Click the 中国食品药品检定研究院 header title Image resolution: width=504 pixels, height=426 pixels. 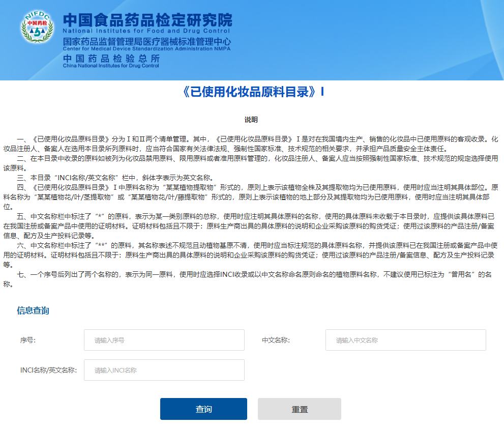(x=147, y=20)
